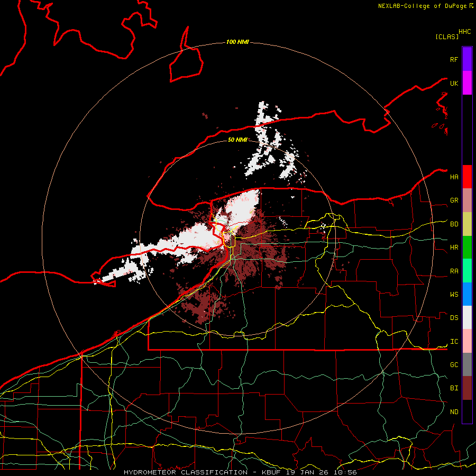Click the 100 NMI range ring label
This screenshot has height=476, width=476.
tap(237, 42)
